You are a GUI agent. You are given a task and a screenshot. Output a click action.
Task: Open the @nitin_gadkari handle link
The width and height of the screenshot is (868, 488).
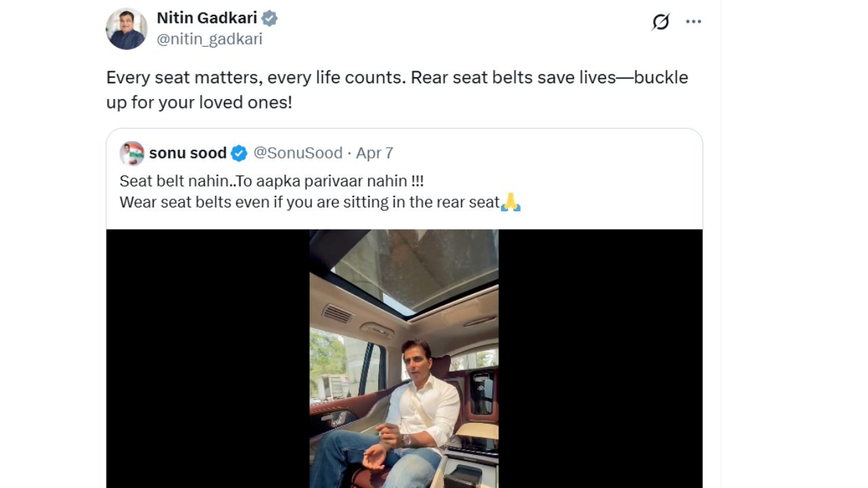click(209, 39)
